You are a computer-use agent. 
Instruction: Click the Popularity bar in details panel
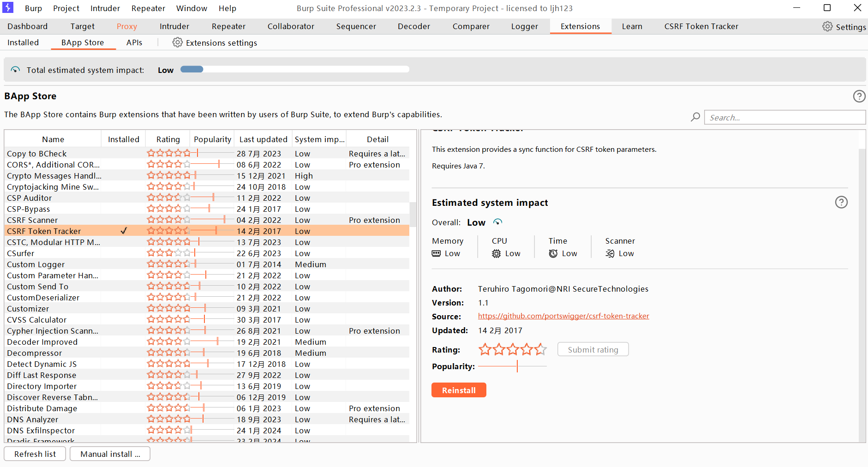[x=512, y=366]
